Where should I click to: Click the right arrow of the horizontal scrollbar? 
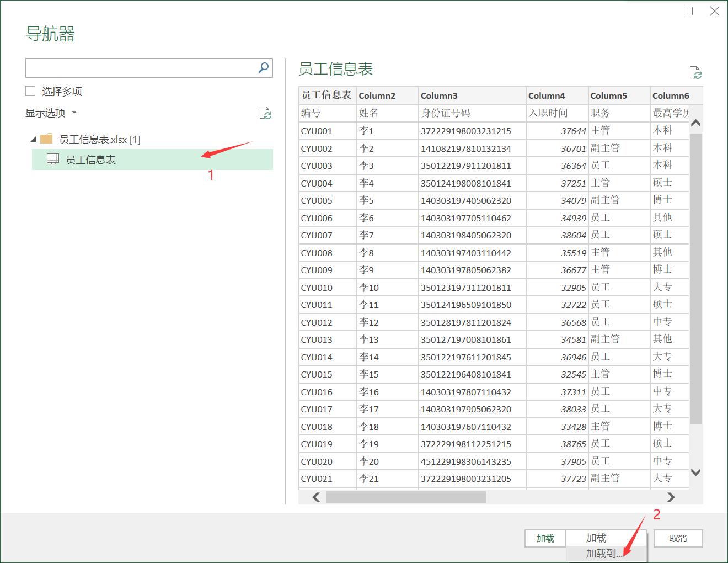[671, 497]
